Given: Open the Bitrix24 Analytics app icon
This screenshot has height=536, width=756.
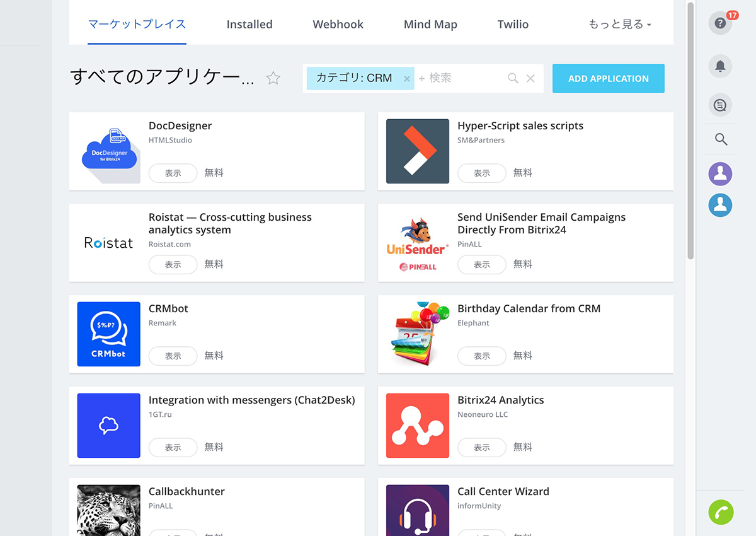Looking at the screenshot, I should point(418,426).
